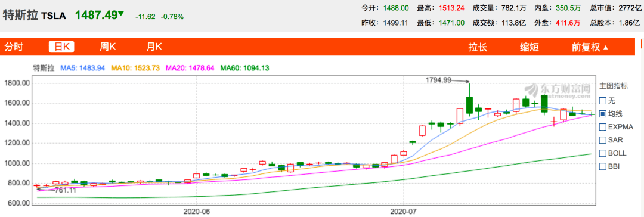Select the 无 indicator option
Viewport: 644px width, 217px height.
(x=603, y=100)
